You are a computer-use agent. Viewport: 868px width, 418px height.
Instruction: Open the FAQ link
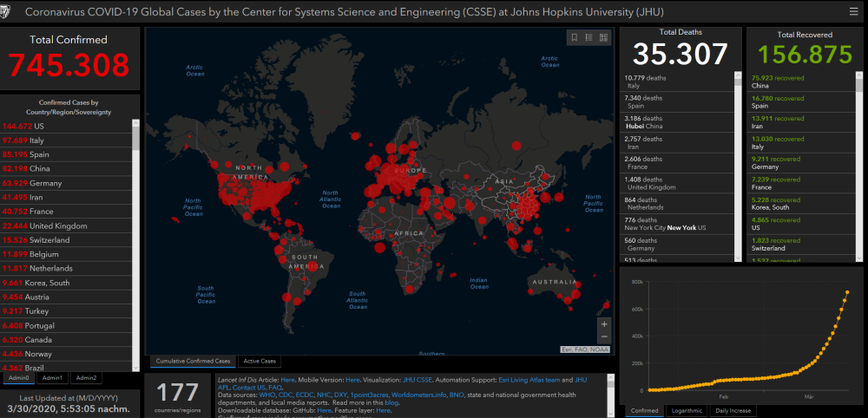[x=275, y=388]
